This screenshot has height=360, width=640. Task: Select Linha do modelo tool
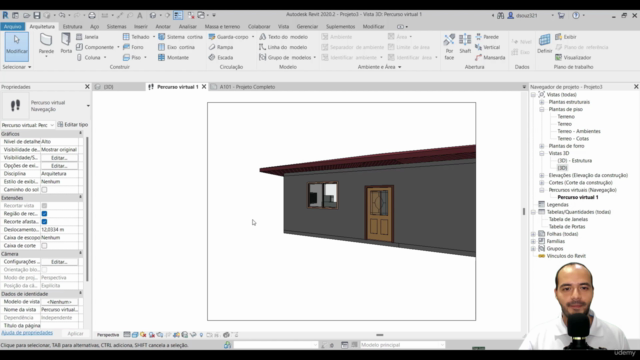point(283,47)
